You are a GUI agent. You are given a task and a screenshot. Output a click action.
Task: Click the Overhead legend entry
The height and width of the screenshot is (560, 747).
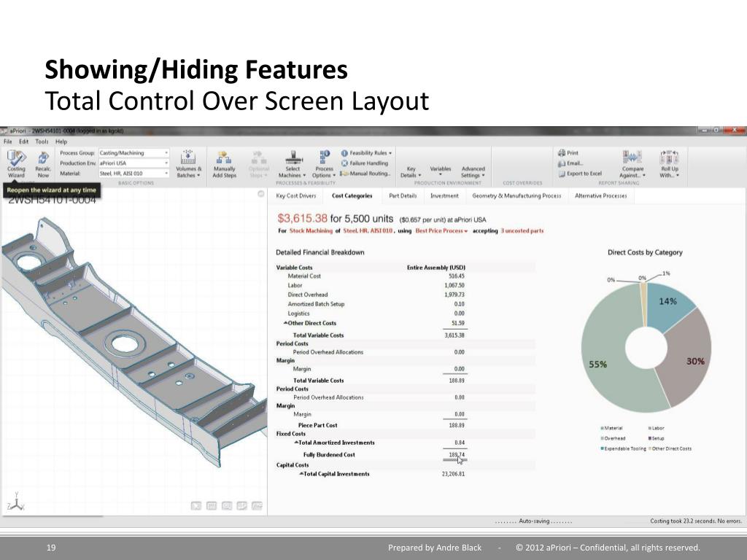pyautogui.click(x=613, y=438)
